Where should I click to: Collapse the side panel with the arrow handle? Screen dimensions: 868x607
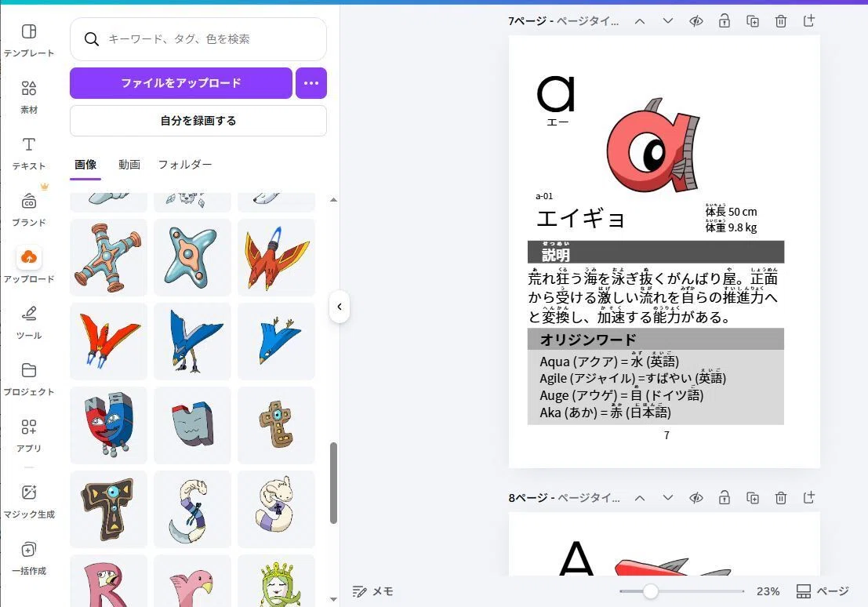click(x=340, y=307)
